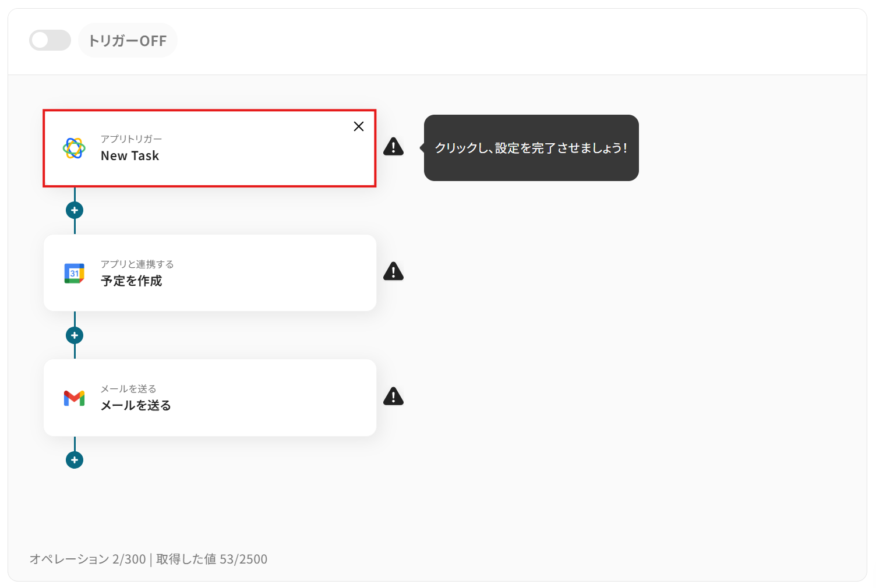Click the setup prompt tooltip bubble
Screen dimensions: 876x588
pyautogui.click(x=531, y=148)
